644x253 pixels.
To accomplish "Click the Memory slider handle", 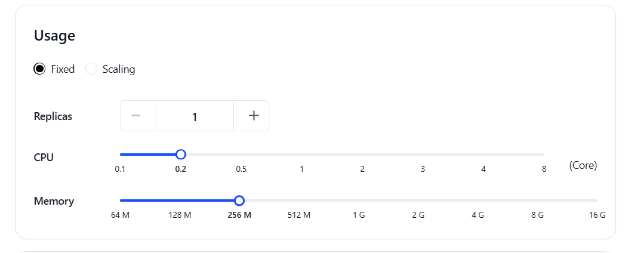I will [239, 200].
